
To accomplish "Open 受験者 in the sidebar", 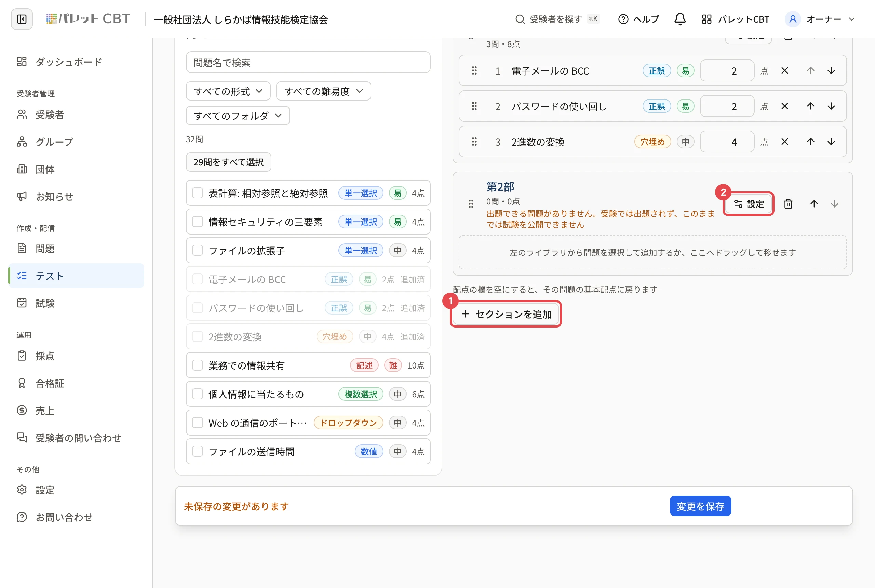I will click(x=76, y=115).
